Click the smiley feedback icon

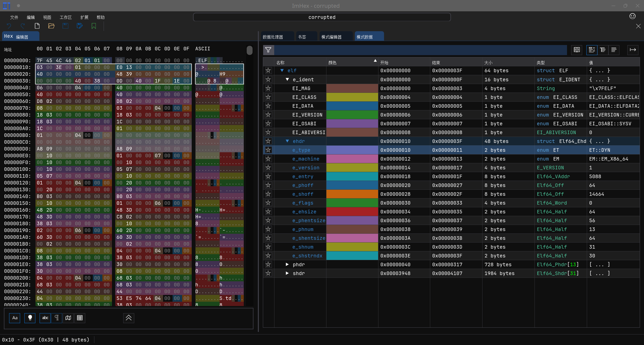(632, 16)
